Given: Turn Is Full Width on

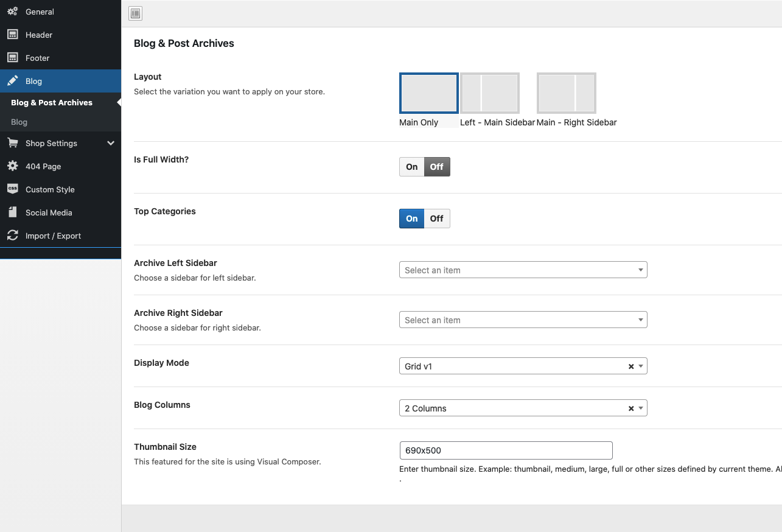Looking at the screenshot, I should click(412, 167).
